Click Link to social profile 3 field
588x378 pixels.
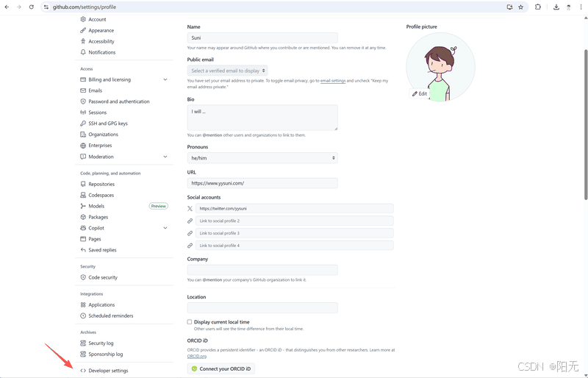[x=295, y=233]
